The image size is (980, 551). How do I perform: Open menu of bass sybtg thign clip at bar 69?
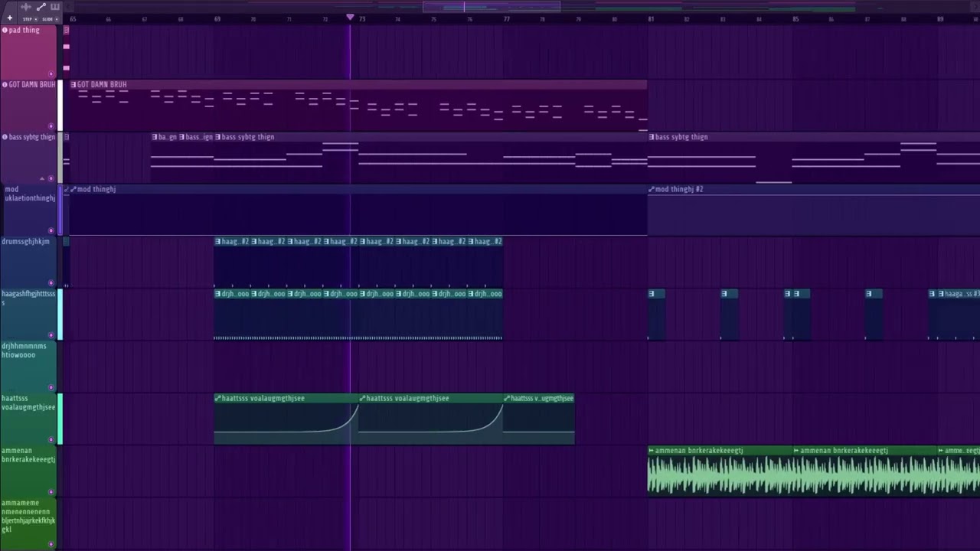(x=218, y=137)
